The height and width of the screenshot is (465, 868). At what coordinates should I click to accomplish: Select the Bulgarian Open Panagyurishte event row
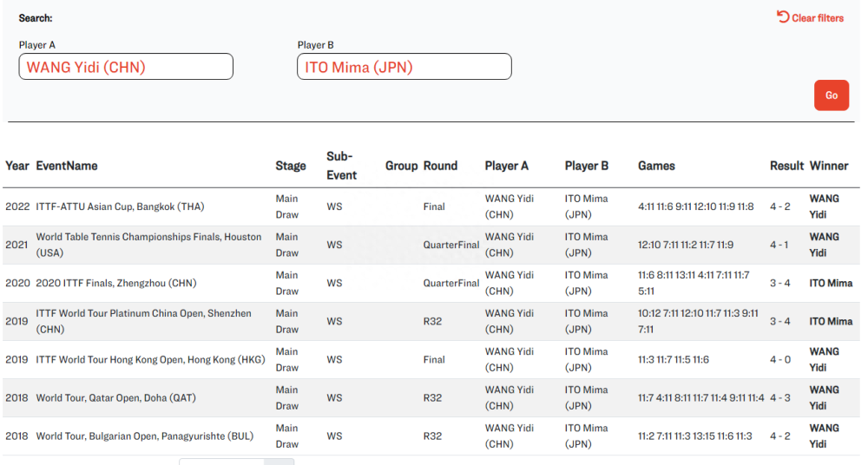click(x=431, y=436)
